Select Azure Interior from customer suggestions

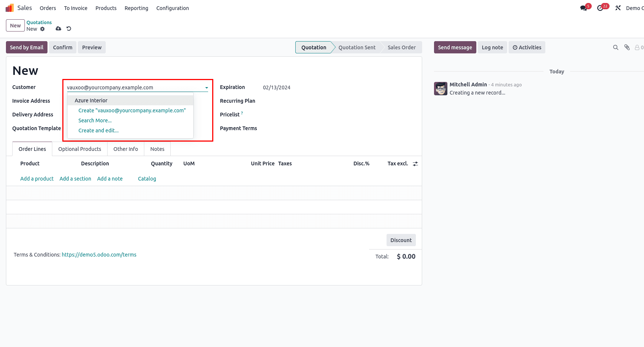pyautogui.click(x=130, y=100)
